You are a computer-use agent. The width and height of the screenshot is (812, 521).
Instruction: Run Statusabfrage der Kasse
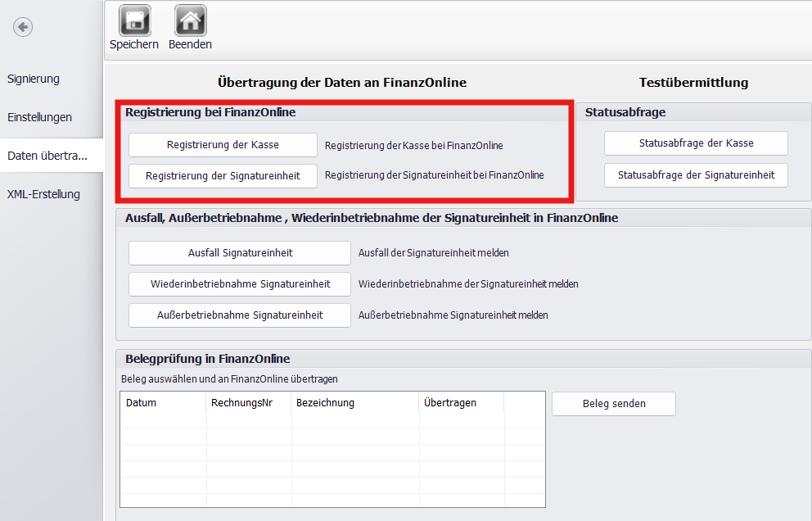coord(696,143)
